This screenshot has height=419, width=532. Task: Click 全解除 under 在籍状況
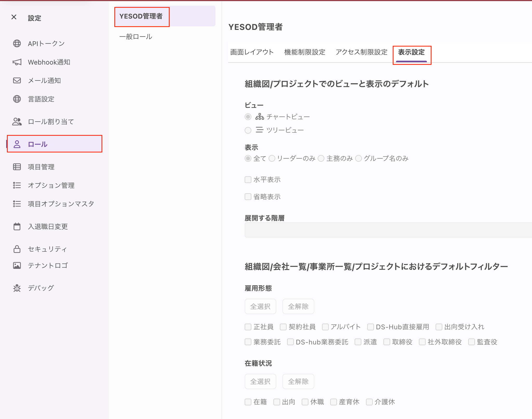click(x=298, y=382)
